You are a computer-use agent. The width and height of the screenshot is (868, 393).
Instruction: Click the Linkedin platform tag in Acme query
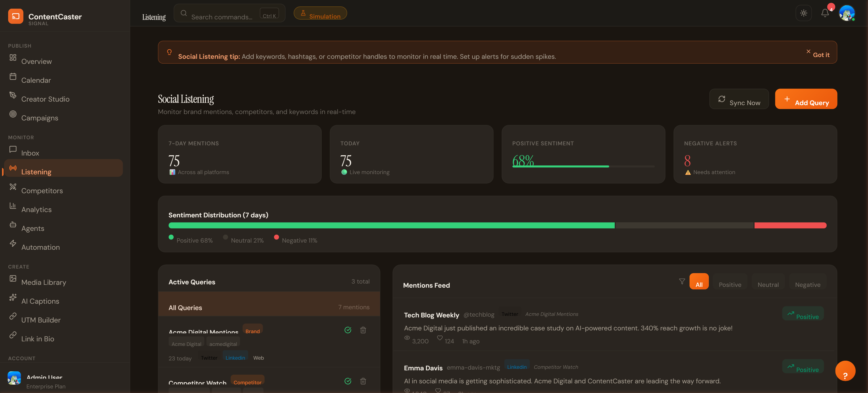[235, 355]
